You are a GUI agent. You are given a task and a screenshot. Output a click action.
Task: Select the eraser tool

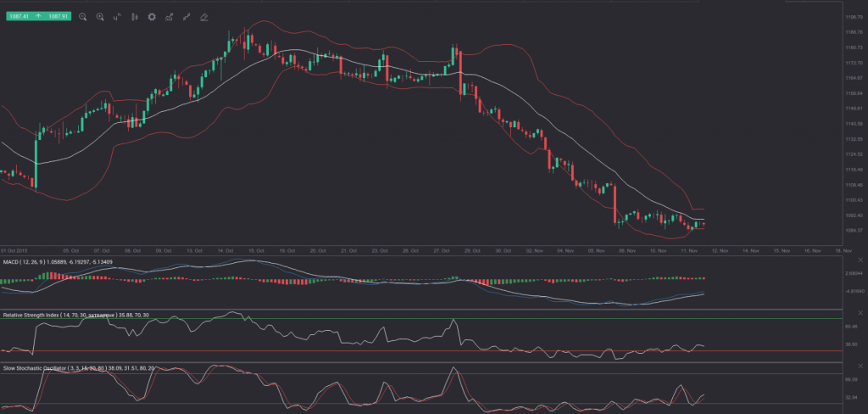click(x=203, y=16)
